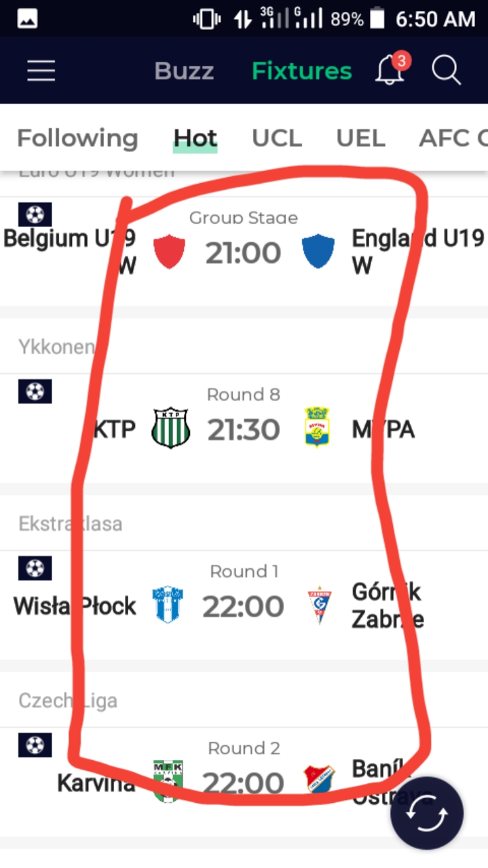Tap the floating refresh button
Viewport: 488px width, 868px height.
tap(427, 813)
